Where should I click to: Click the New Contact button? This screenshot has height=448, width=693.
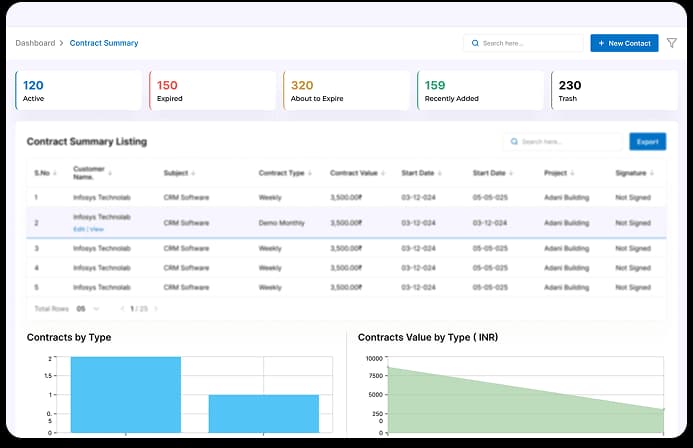pyautogui.click(x=624, y=43)
